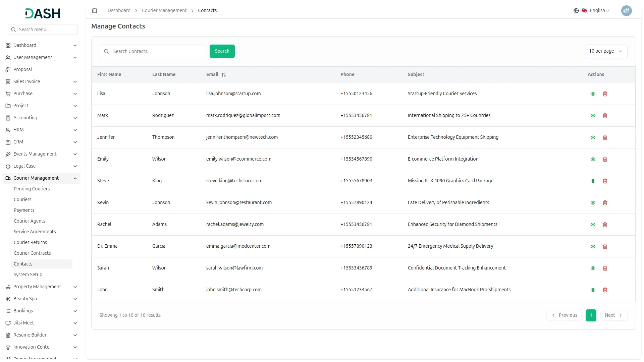Image resolution: width=644 pixels, height=362 pixels.
Task: View Jennifer Thompson's contact with the eye icon
Action: pyautogui.click(x=593, y=137)
